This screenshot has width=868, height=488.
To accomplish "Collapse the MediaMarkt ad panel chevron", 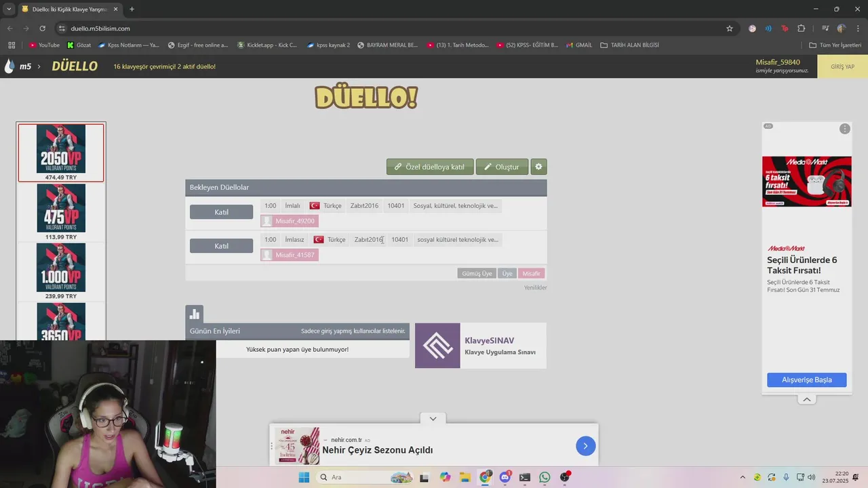I will (x=807, y=399).
